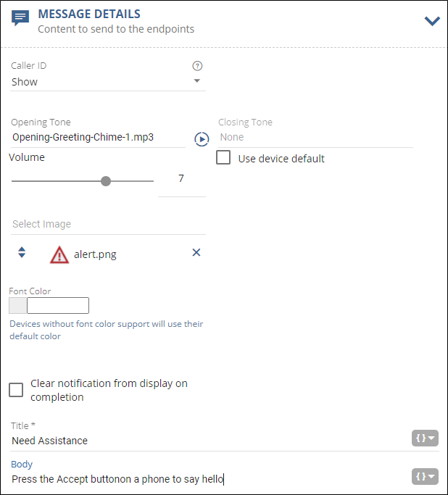Click the Opening Tone file field
Viewport: 448px width, 495px height.
98,137
